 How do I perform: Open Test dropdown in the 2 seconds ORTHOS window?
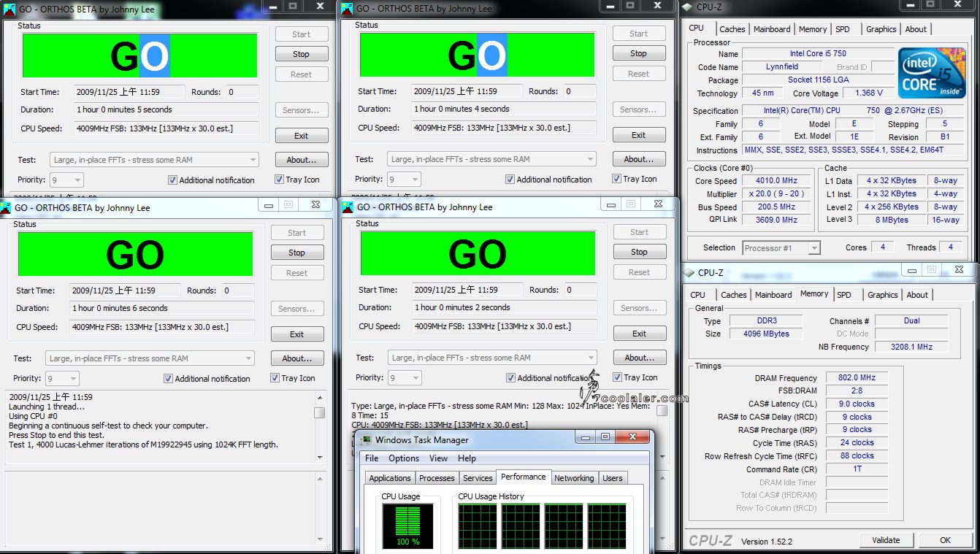tap(492, 358)
